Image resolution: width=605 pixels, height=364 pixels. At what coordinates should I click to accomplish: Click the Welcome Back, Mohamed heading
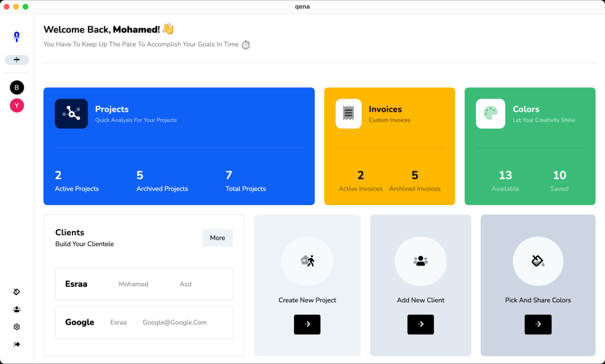point(102,30)
